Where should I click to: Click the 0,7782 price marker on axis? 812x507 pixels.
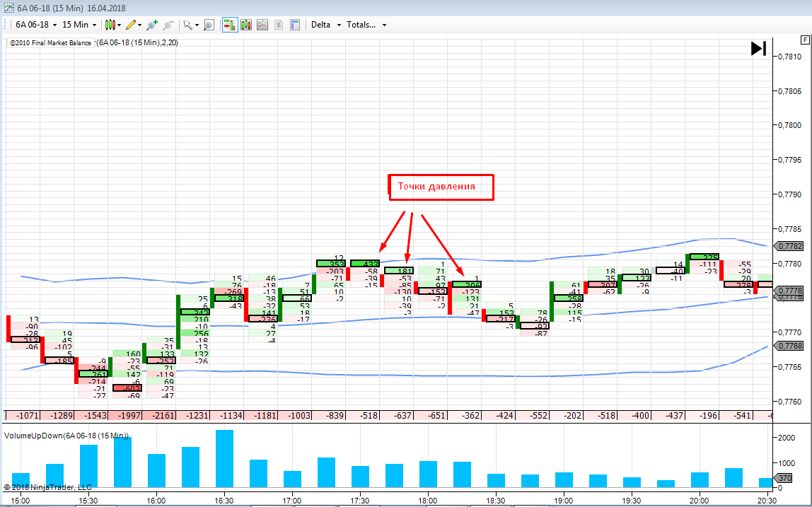click(x=789, y=246)
